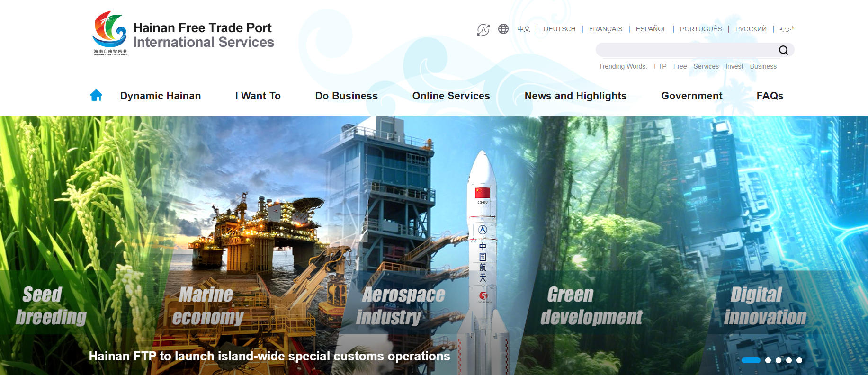Image resolution: width=868 pixels, height=375 pixels.
Task: Open the News and Highlights menu
Action: click(575, 96)
